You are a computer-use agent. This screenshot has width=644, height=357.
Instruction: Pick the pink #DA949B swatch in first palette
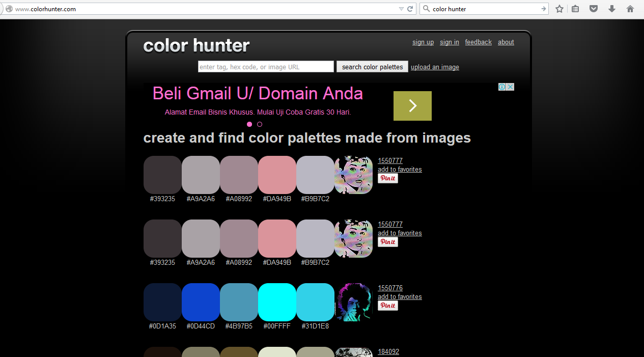(x=277, y=175)
